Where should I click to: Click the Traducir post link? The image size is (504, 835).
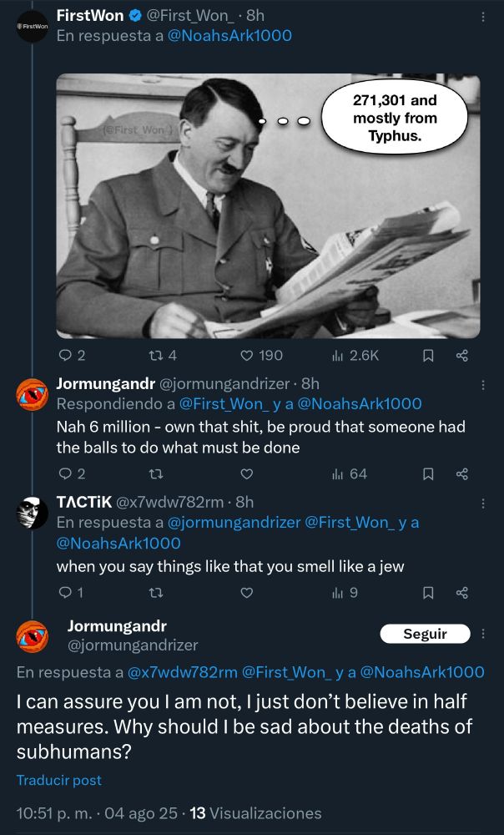[x=59, y=780]
